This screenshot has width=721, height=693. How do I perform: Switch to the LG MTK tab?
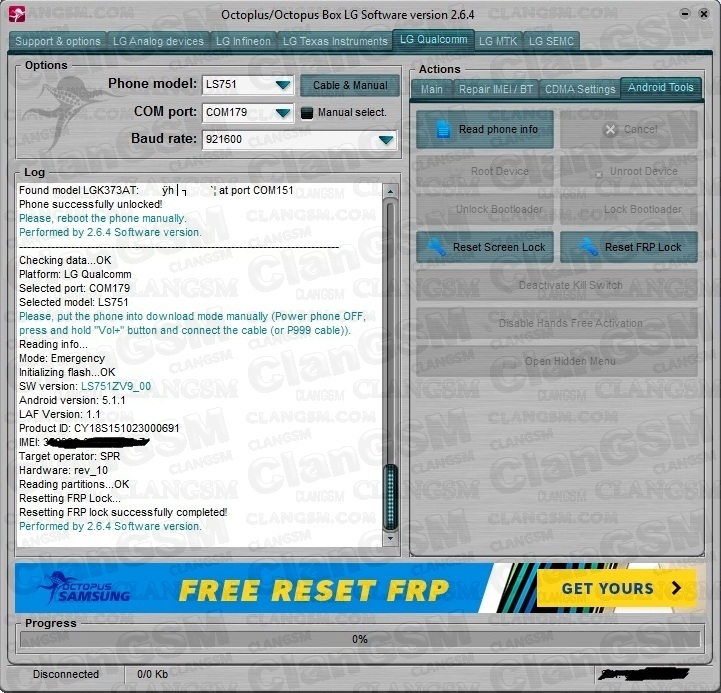498,41
